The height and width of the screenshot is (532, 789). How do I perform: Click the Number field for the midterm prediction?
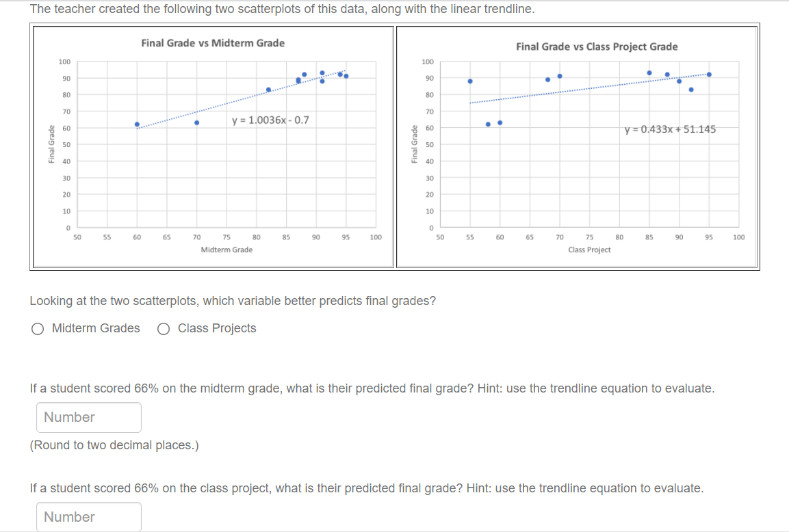tap(88, 417)
